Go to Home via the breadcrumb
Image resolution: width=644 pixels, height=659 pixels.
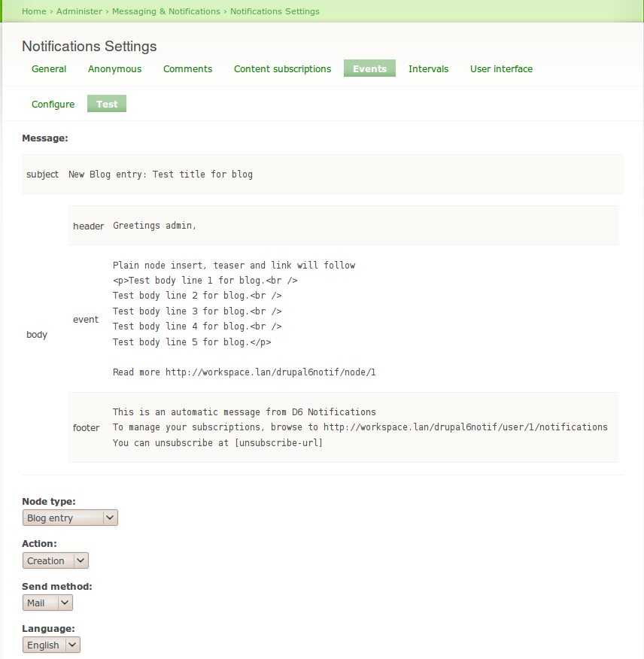tap(34, 11)
